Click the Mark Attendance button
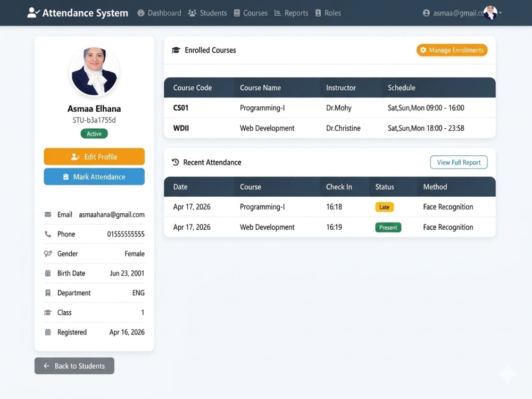532x399 pixels. [x=94, y=177]
